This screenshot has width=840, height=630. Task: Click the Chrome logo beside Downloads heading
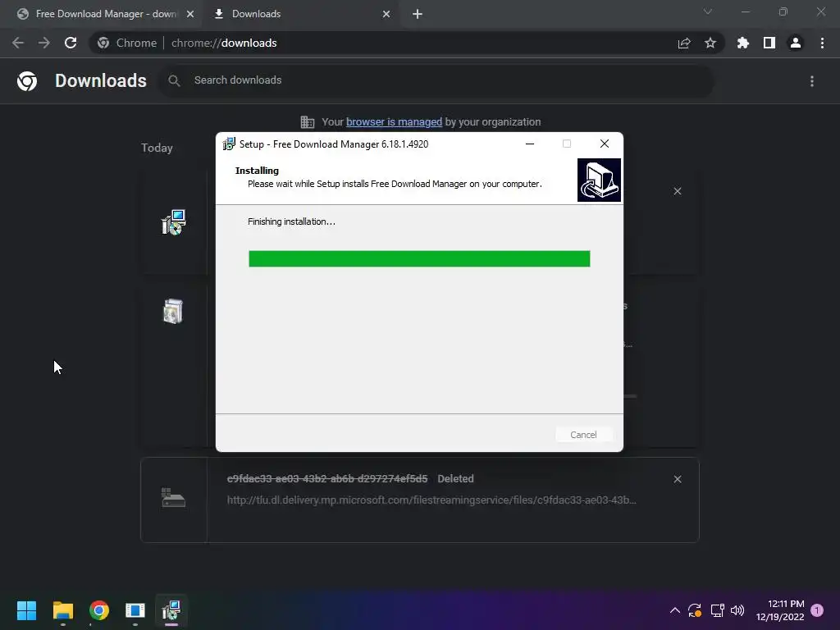[x=27, y=81]
